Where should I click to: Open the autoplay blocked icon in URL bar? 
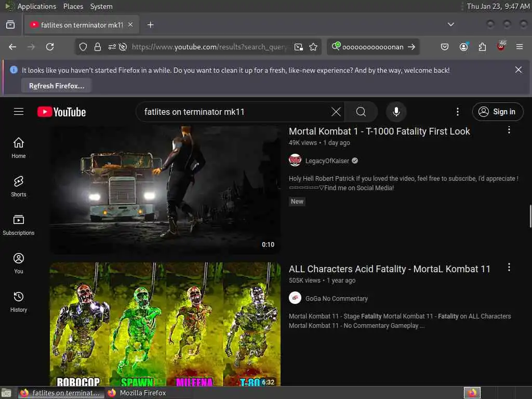[123, 47]
